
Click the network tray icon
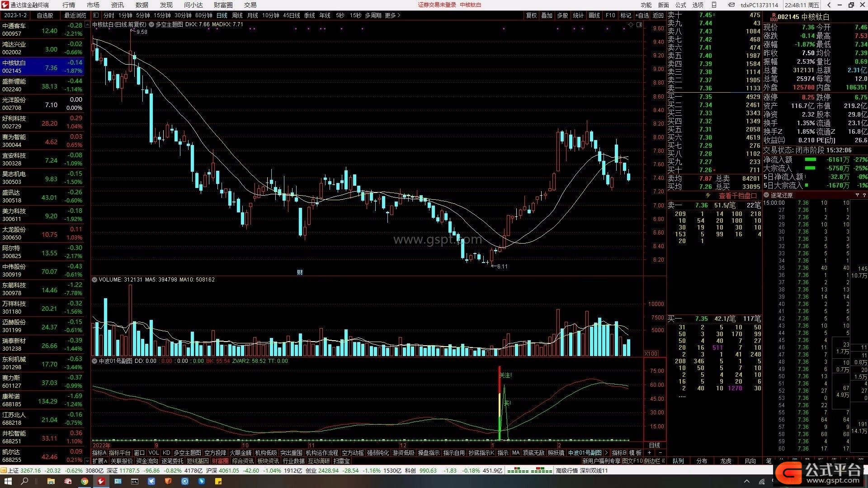(x=762, y=482)
